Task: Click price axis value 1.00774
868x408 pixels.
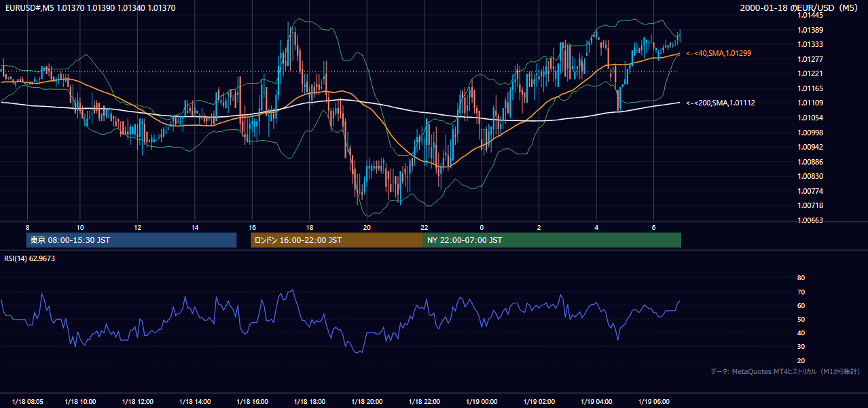Action: pyautogui.click(x=810, y=191)
